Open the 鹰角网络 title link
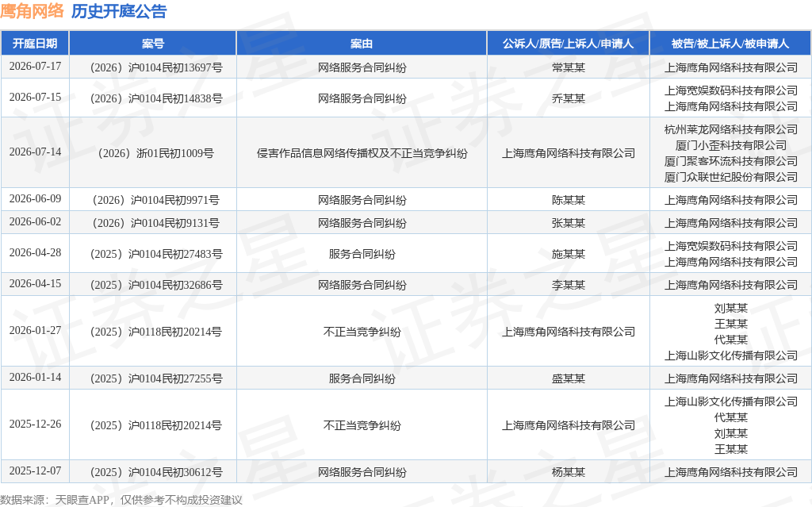The image size is (812, 507). pyautogui.click(x=32, y=11)
